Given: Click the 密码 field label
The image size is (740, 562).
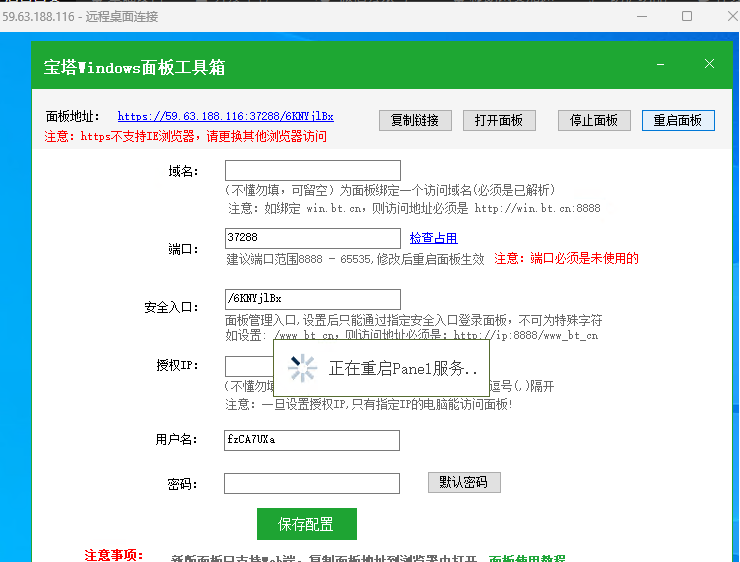Looking at the screenshot, I should click(182, 484).
